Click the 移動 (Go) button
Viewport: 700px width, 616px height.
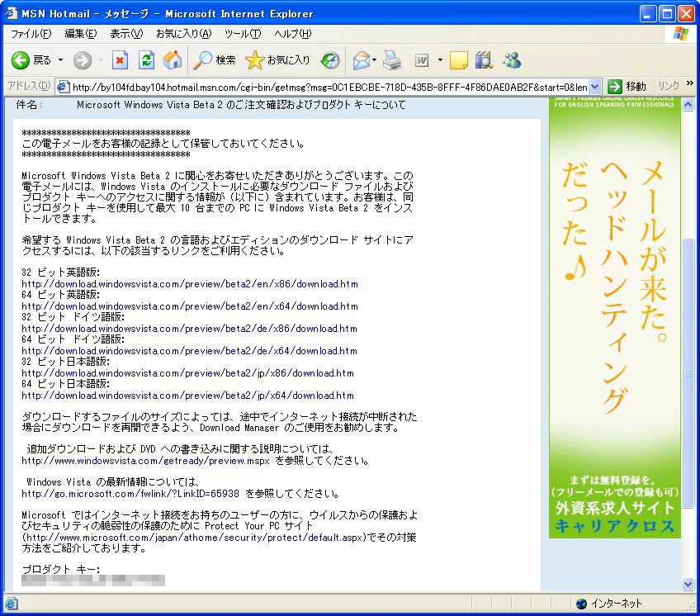tap(627, 87)
